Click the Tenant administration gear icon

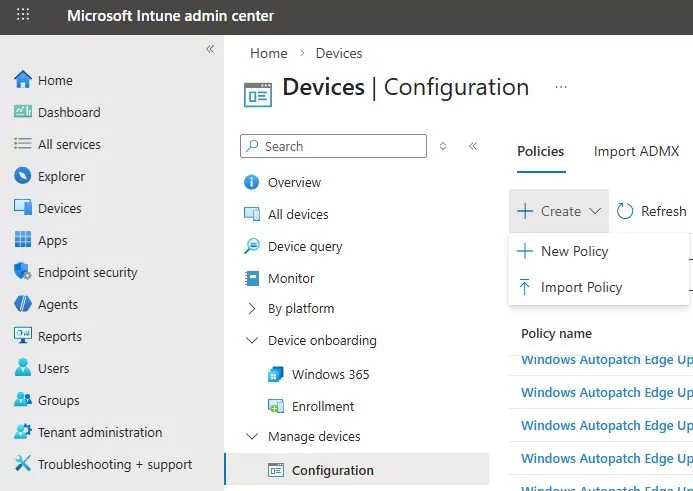(x=23, y=432)
